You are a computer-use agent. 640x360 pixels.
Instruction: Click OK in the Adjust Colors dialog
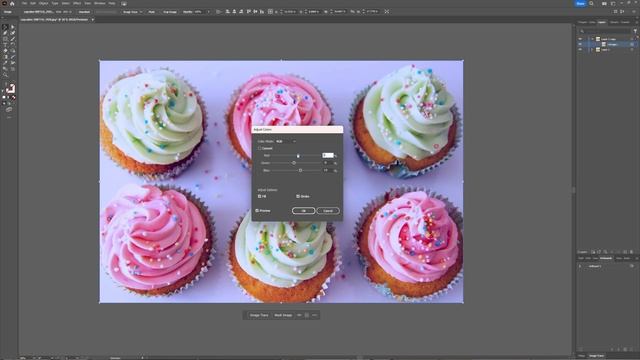pyautogui.click(x=303, y=211)
